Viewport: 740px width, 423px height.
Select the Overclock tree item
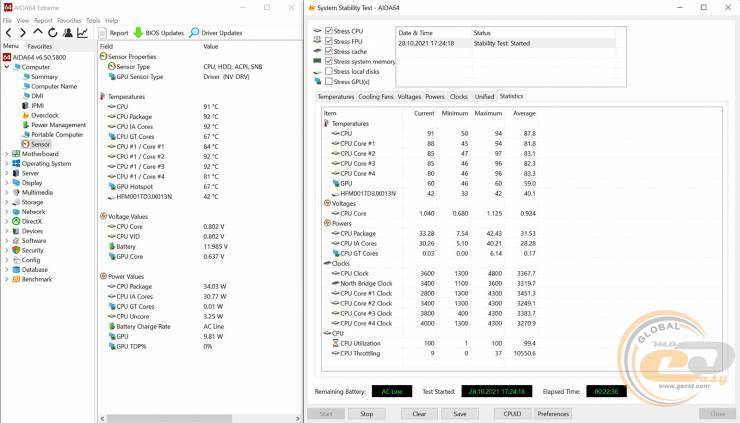click(x=44, y=115)
